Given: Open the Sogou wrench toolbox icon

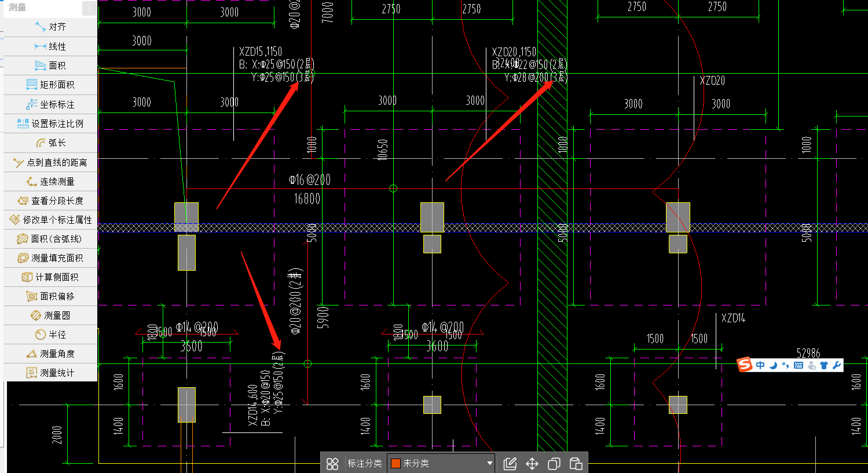Looking at the screenshot, I should 836,365.
